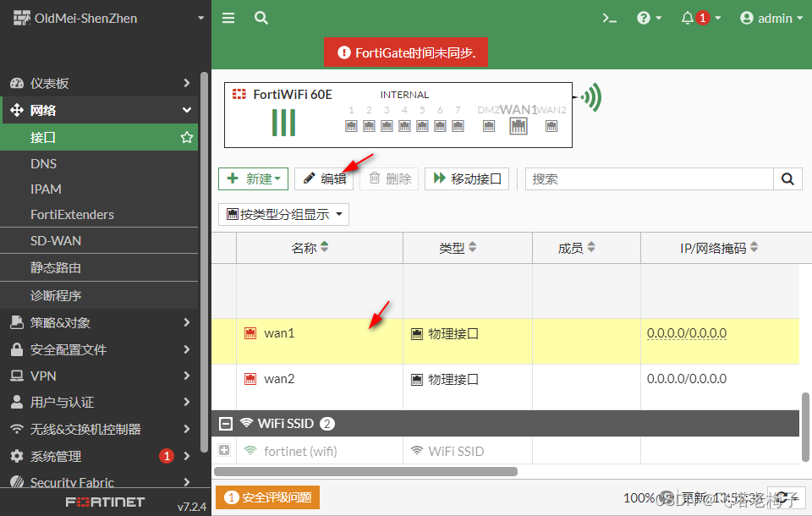Click the wan2 IP 0.0.0.0/0.0.0.0 cell

click(687, 379)
